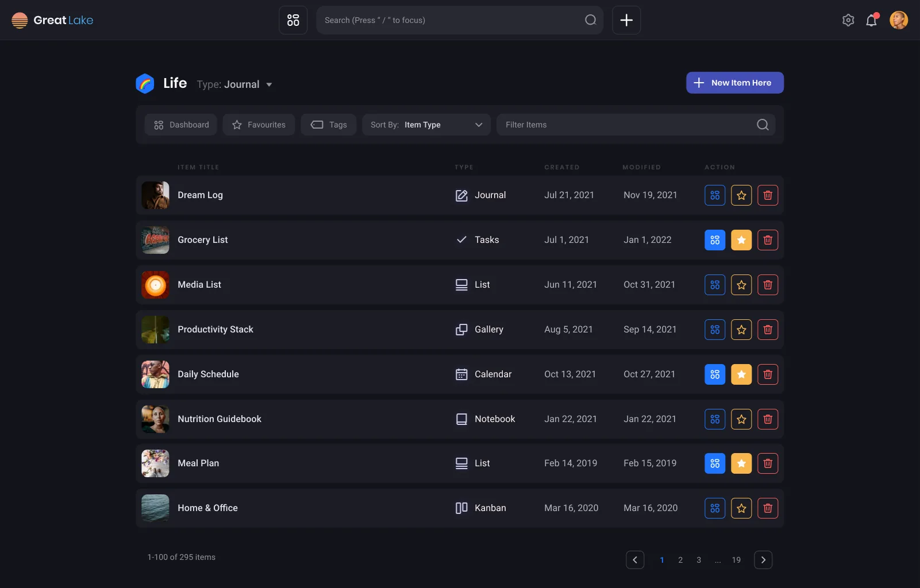Click the plus icon next to search bar
The width and height of the screenshot is (920, 588).
[626, 20]
